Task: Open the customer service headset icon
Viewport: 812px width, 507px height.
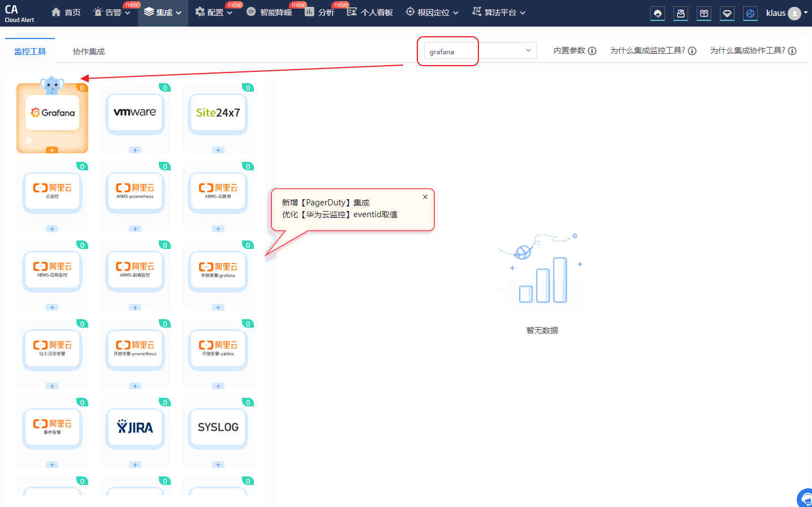Action: [x=658, y=13]
